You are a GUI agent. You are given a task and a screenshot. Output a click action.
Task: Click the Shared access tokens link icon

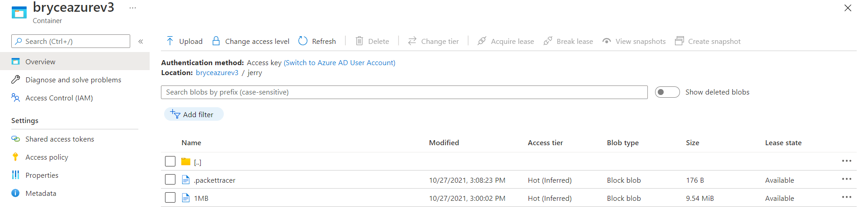tap(16, 139)
